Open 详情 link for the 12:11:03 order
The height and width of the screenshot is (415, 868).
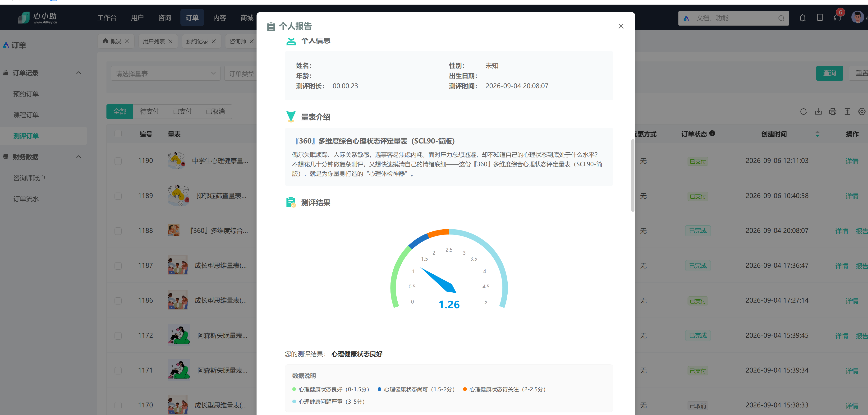click(x=851, y=161)
